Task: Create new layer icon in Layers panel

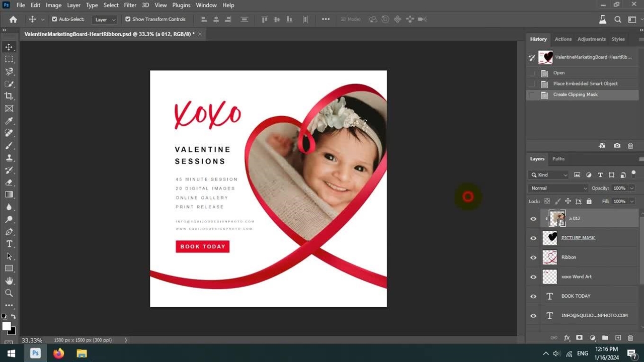Action: 618,338
